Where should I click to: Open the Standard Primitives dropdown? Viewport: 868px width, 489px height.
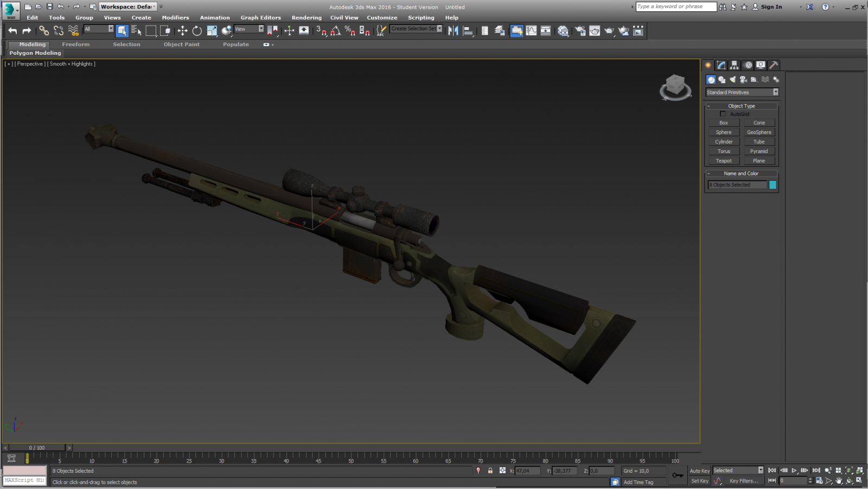click(742, 92)
